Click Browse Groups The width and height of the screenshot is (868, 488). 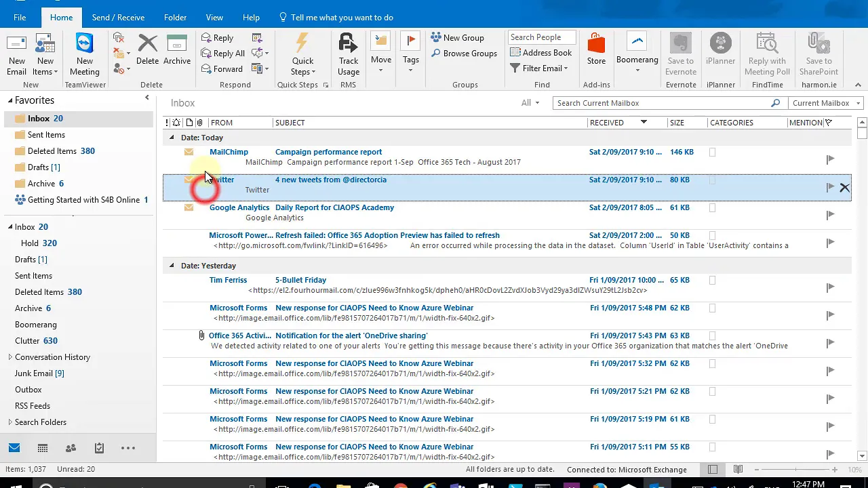(x=464, y=54)
